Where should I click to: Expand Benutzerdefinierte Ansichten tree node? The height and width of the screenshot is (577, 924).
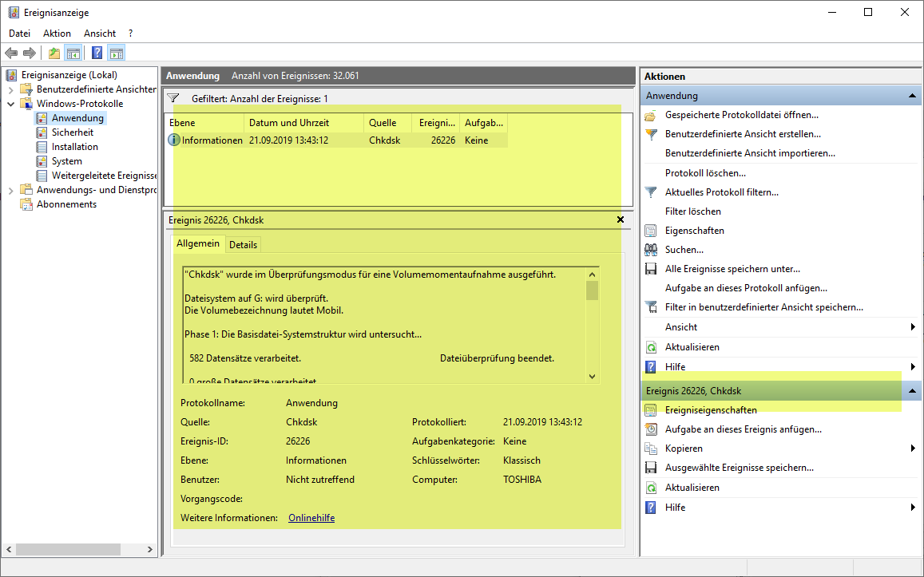coord(11,89)
